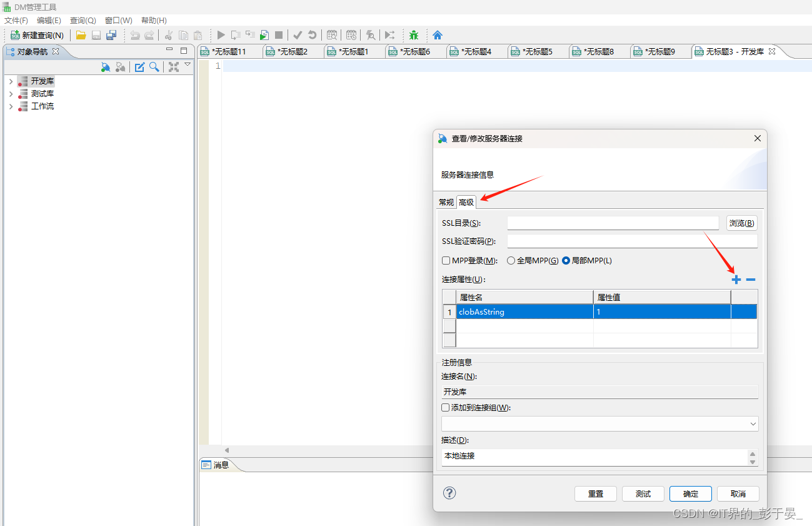Click the 属性名 column header
The height and width of the screenshot is (526, 812).
(x=524, y=297)
